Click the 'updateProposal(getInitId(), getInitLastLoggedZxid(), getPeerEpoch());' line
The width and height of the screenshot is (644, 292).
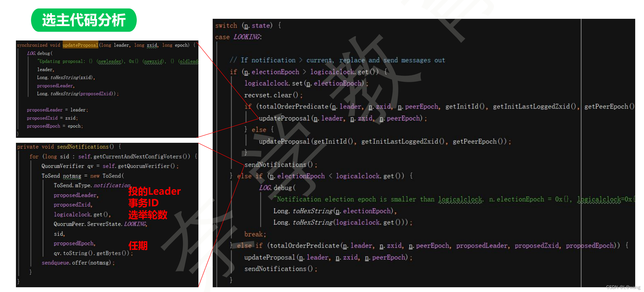point(385,142)
